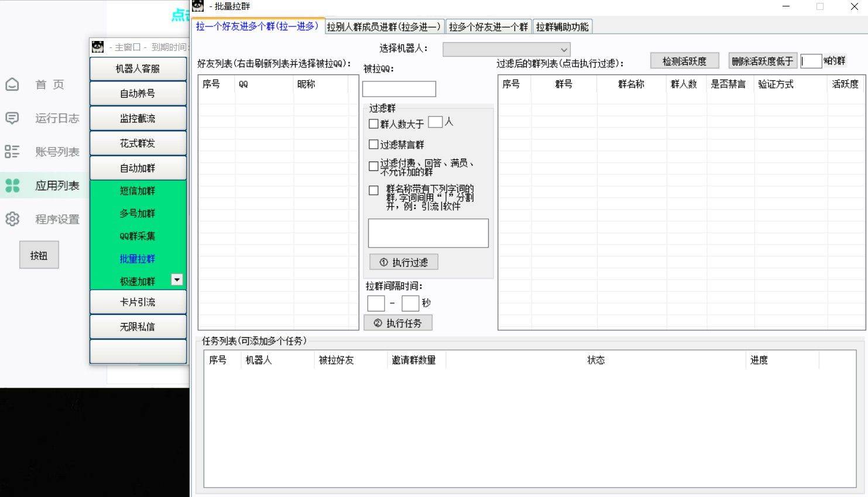Open the select robot dropdown
Screen dimensions: 868x497
pos(506,50)
